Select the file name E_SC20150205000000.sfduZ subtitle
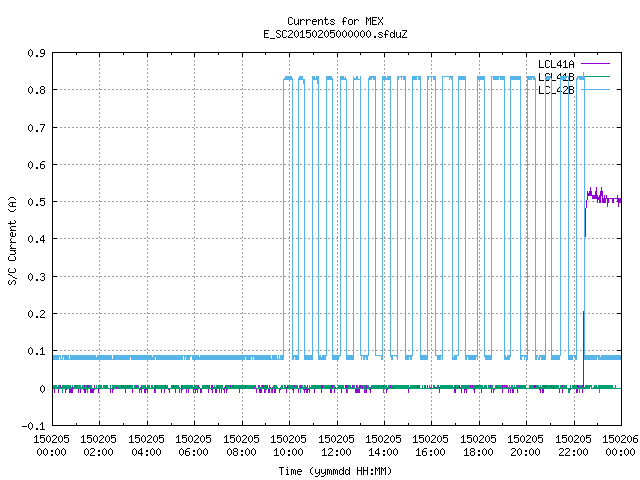640x480 pixels. pyautogui.click(x=335, y=34)
